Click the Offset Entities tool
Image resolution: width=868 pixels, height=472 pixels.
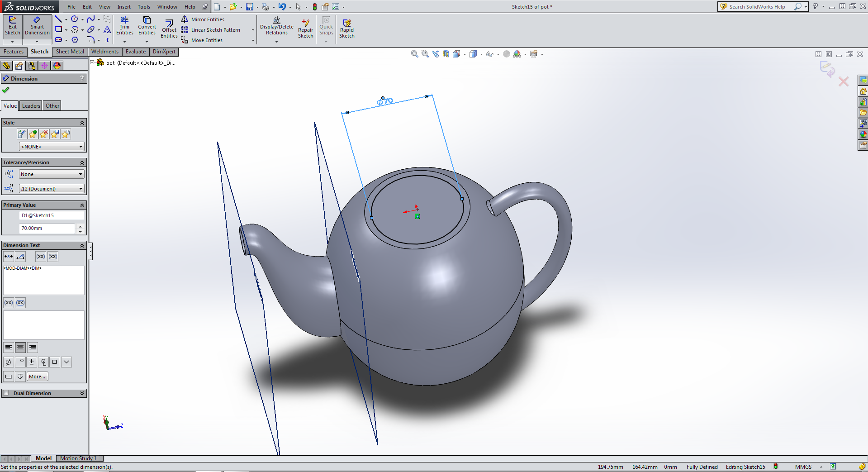(x=169, y=29)
